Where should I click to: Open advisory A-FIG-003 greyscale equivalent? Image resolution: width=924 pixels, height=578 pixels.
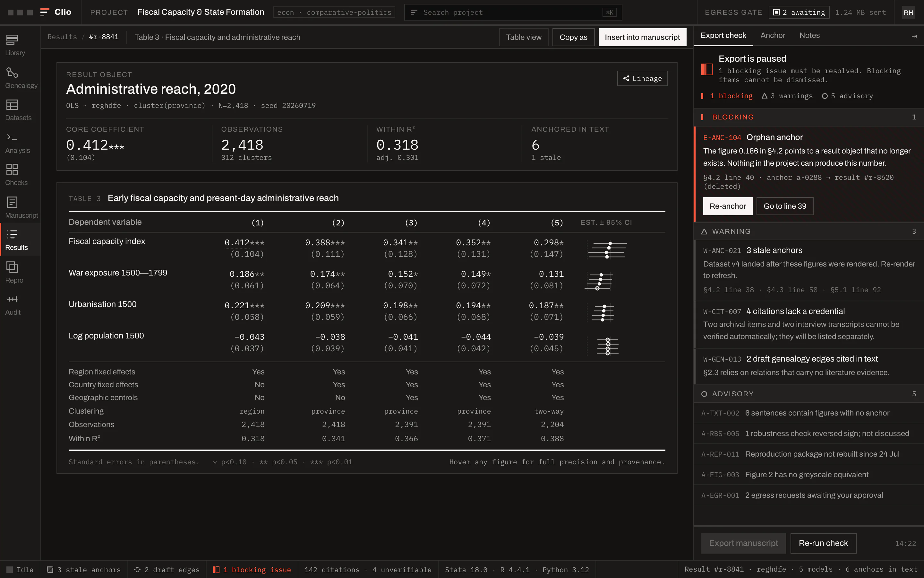809,475
